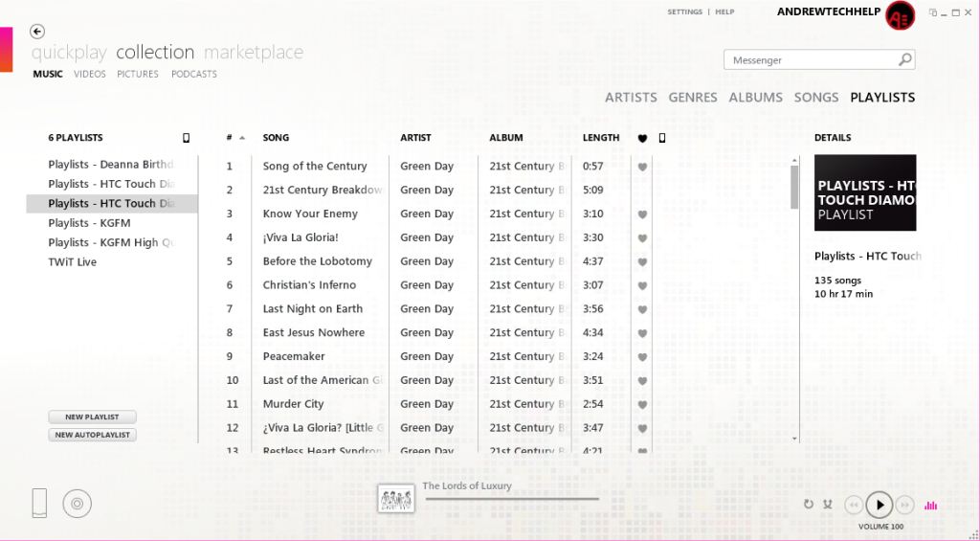Select the MUSIC subtab
The width and height of the screenshot is (980, 541).
click(48, 74)
